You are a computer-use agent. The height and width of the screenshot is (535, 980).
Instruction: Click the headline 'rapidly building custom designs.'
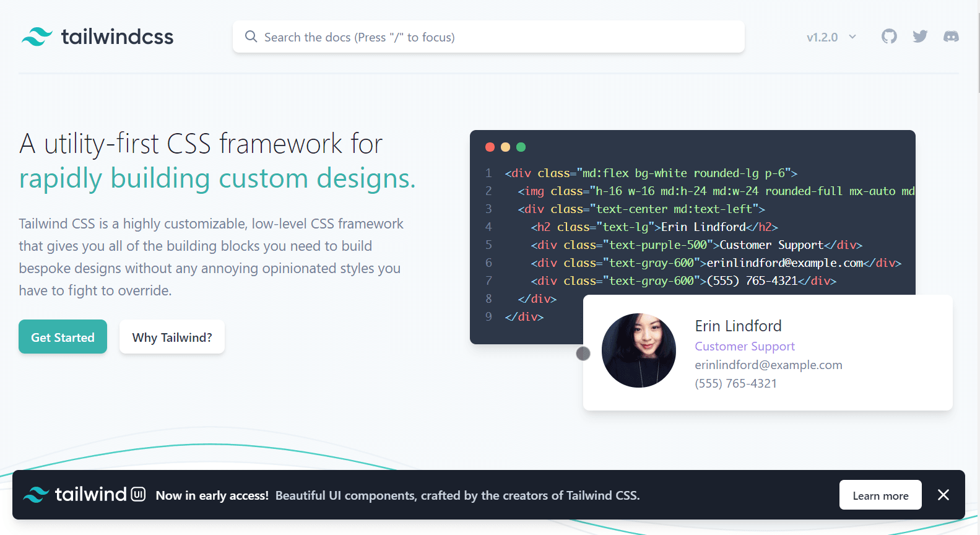[x=217, y=178]
